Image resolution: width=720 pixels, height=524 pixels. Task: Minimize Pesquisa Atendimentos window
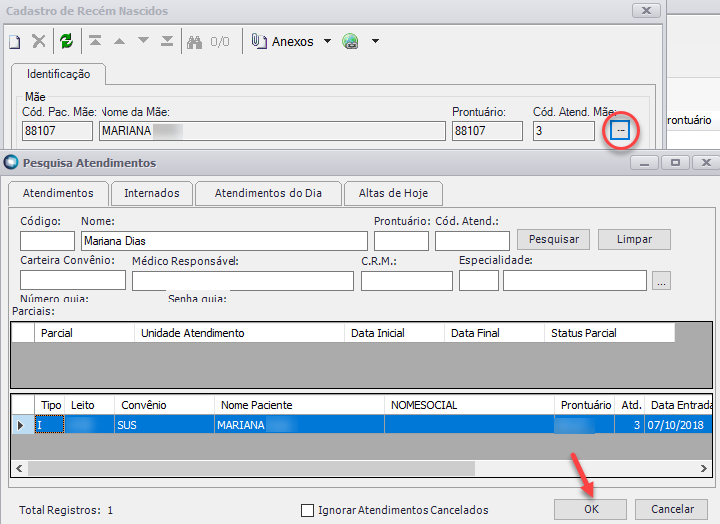[645, 163]
